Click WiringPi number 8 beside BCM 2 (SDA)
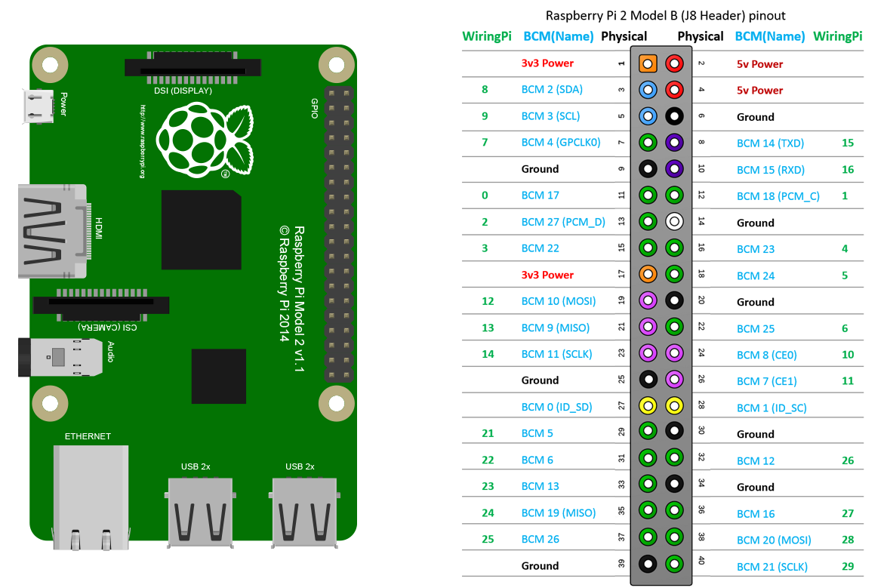The width and height of the screenshot is (887, 588). pos(485,89)
